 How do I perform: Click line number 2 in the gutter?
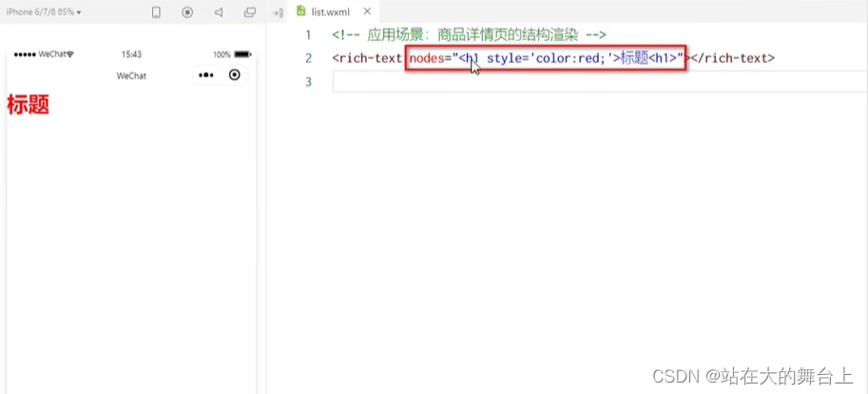coord(308,58)
